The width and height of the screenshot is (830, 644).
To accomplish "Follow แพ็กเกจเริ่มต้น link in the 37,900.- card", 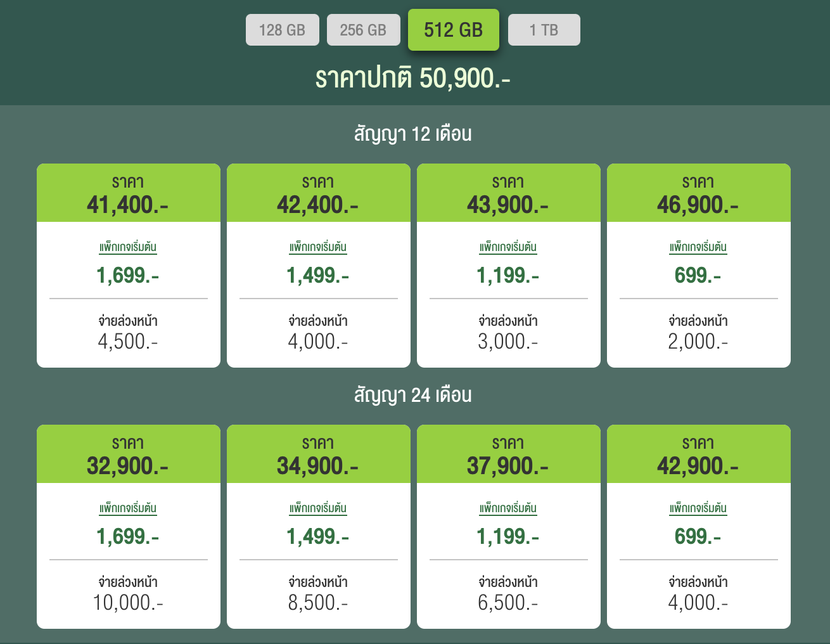I will 508,508.
